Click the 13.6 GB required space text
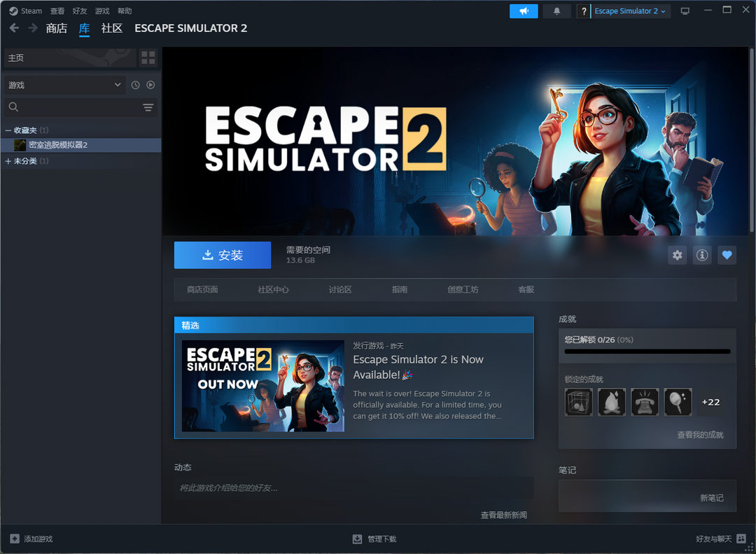The height and width of the screenshot is (554, 756). click(x=300, y=261)
